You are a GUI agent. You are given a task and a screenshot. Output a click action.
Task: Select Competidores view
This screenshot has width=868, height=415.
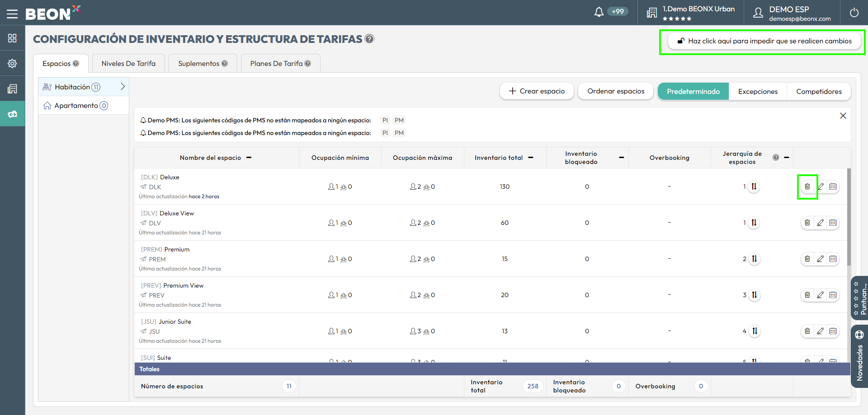click(819, 92)
